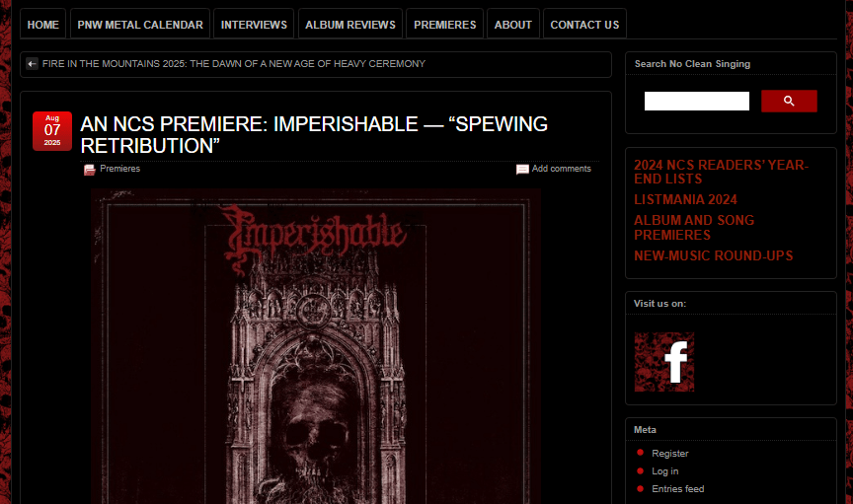The height and width of the screenshot is (504, 853).
Task: Select PREMIERES in the top menu
Action: click(445, 25)
